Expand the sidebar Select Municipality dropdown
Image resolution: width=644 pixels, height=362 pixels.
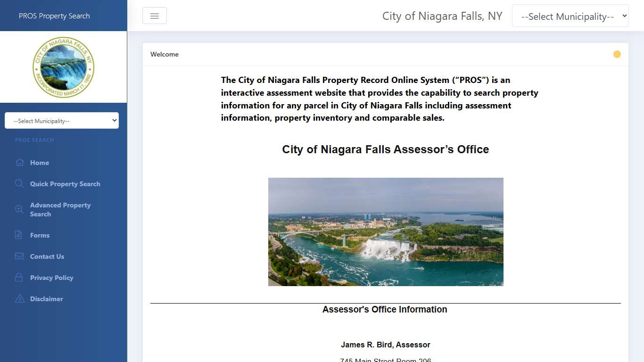coord(61,120)
